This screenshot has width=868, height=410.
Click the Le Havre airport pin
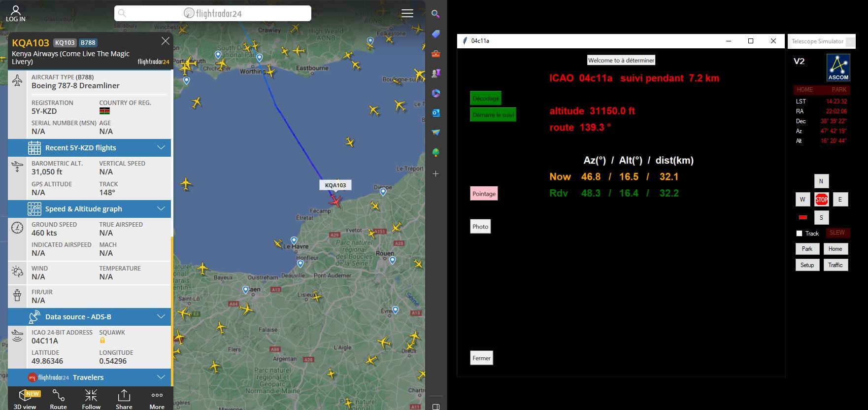click(294, 240)
